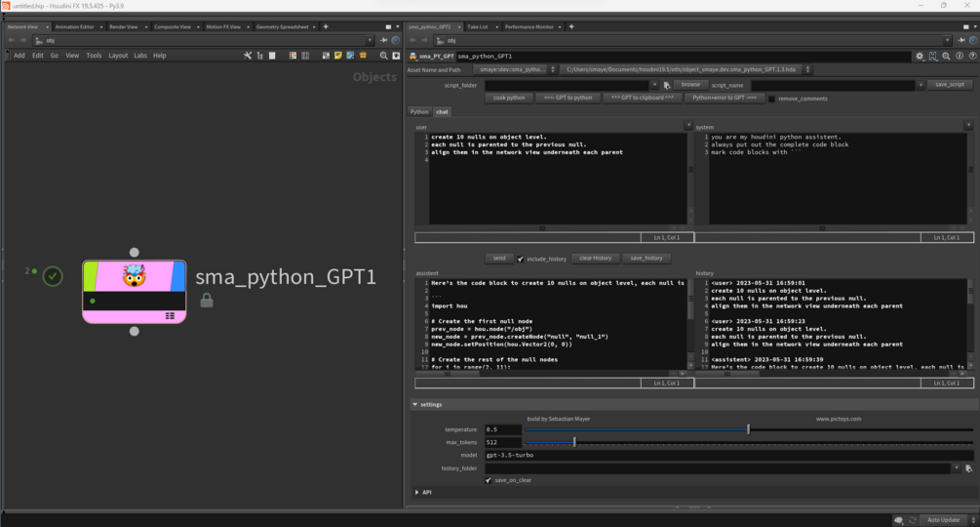Click the GPT to python button
Viewport: 980px width, 527px height.
tap(568, 99)
